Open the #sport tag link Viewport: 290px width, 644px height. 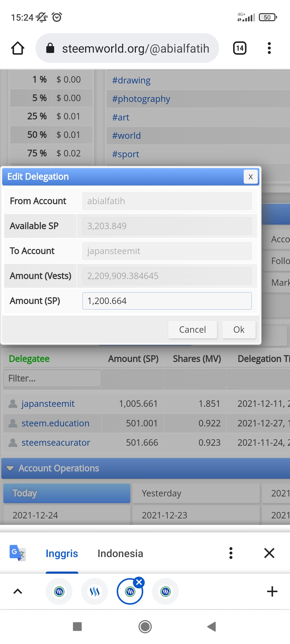125,154
